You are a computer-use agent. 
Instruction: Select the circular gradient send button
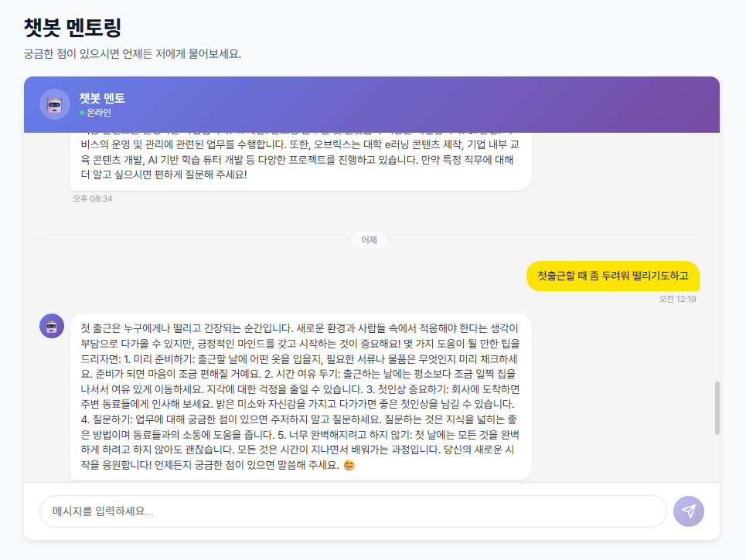click(688, 511)
